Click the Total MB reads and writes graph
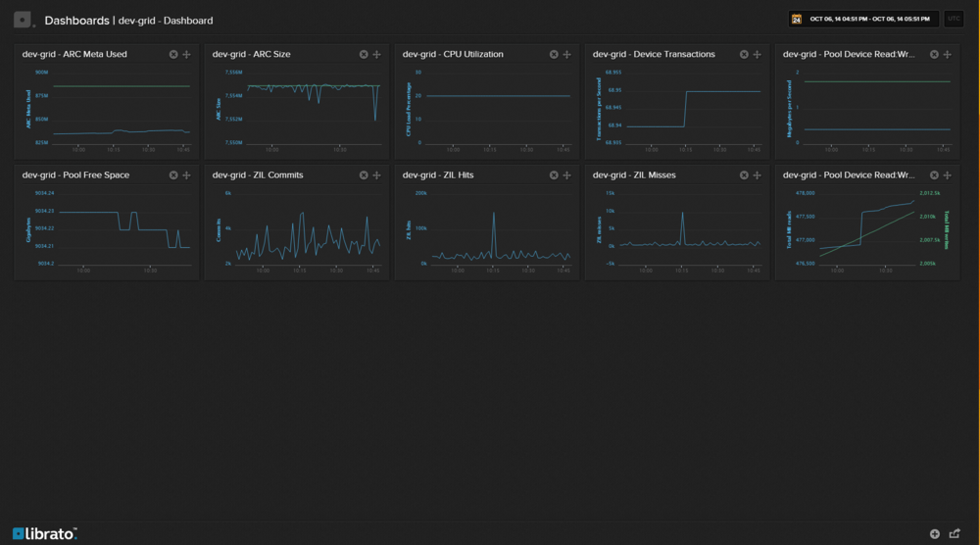This screenshot has height=545, width=980. [867, 229]
